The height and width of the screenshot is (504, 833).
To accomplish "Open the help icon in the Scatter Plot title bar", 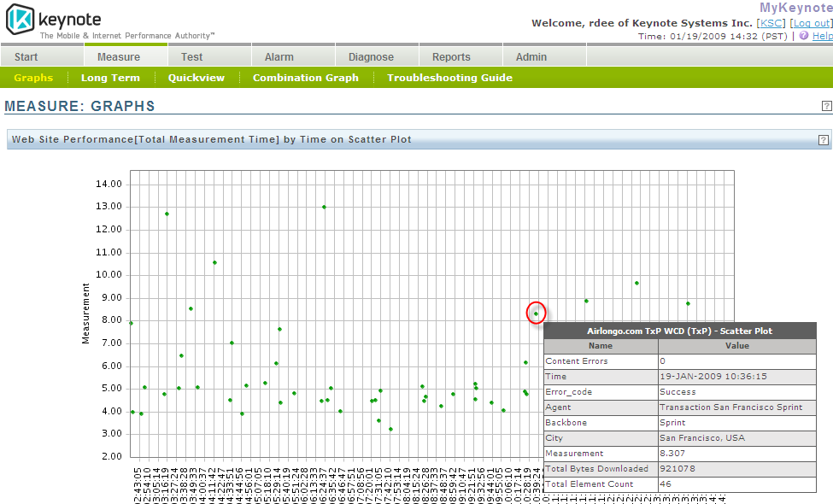I will [x=823, y=140].
